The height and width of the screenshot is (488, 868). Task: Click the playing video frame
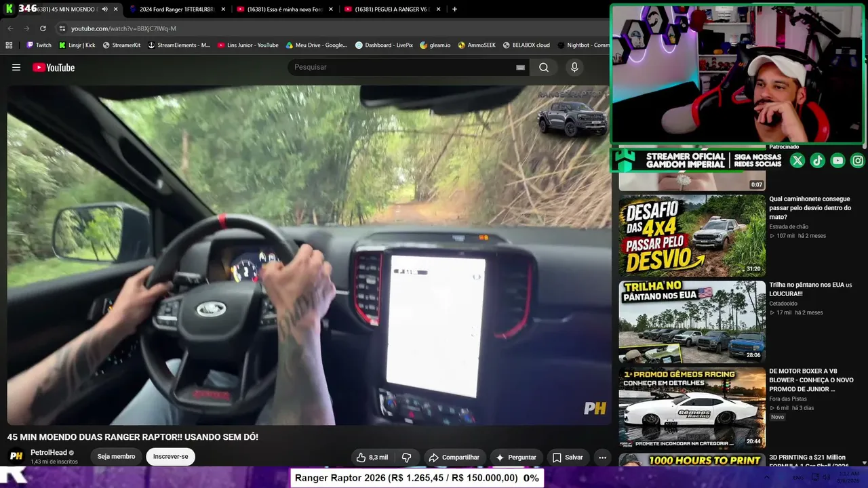pos(309,255)
